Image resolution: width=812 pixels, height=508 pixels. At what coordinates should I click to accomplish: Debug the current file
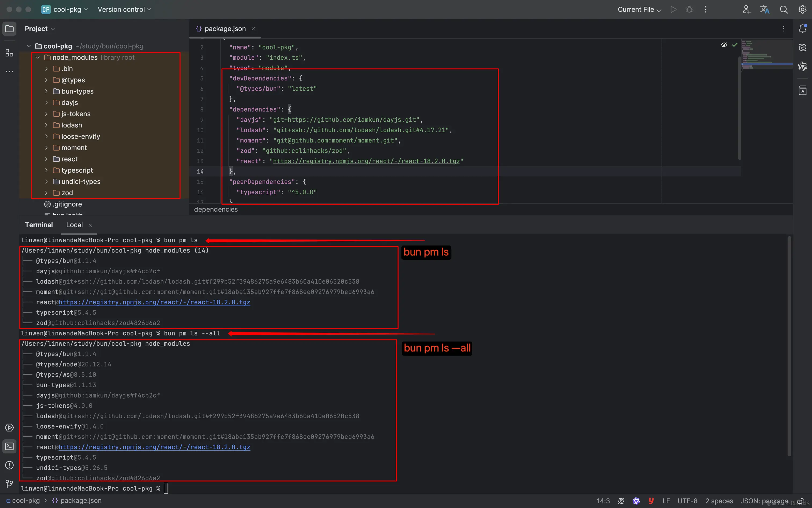689,9
